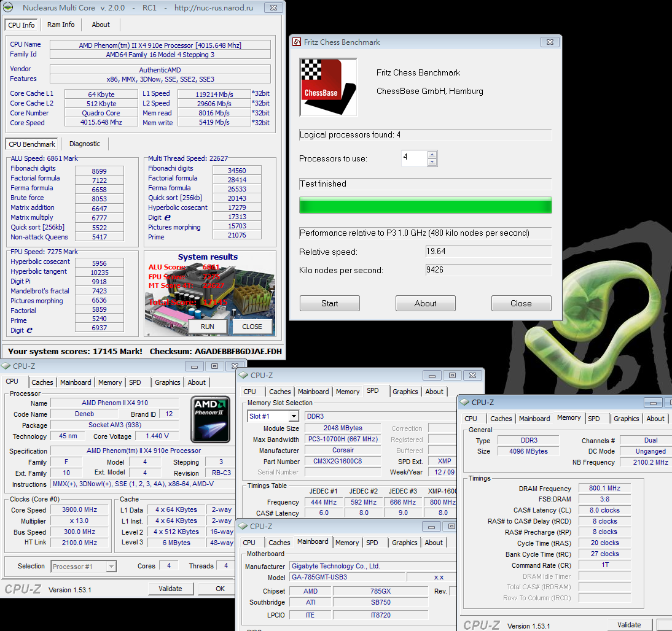Click the Checksum text in Nuclearus status
The image size is (672, 631).
click(216, 351)
